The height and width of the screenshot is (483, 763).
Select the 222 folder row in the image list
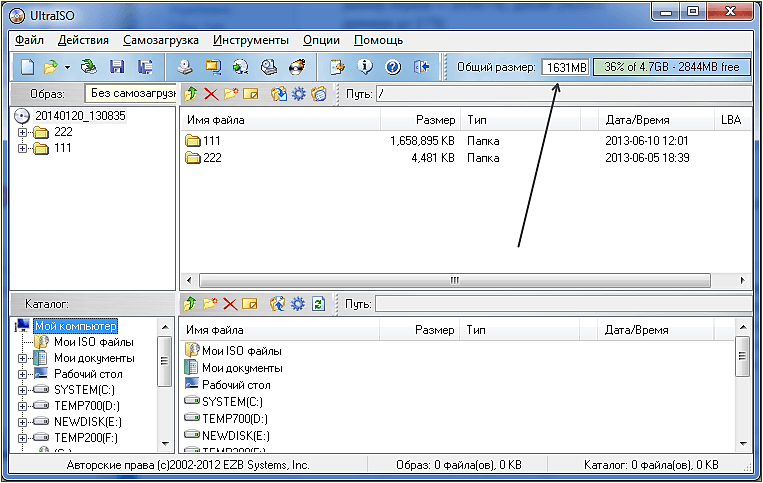(465, 158)
